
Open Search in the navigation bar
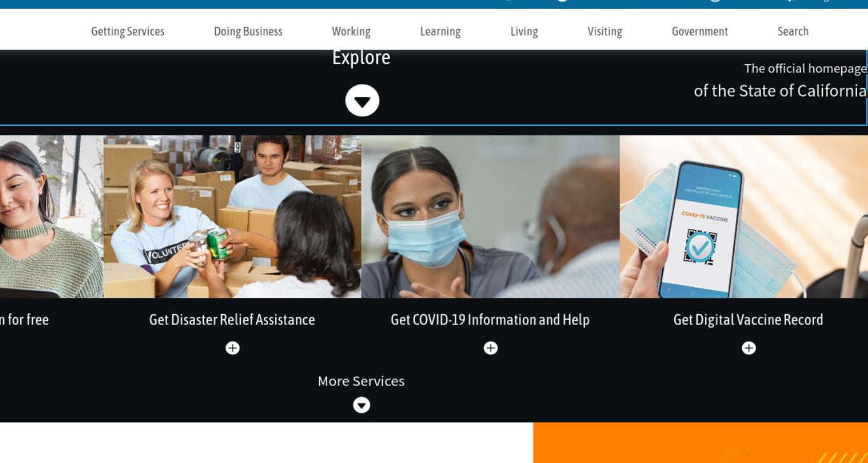point(793,31)
